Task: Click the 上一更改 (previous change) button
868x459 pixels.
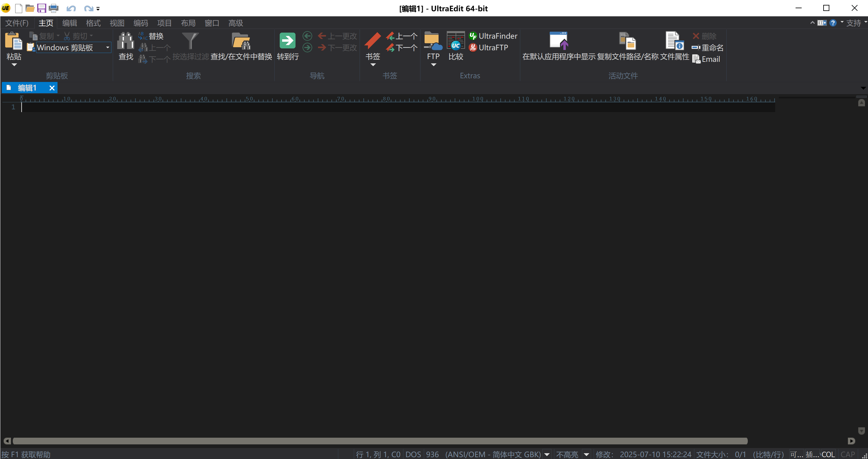Action: coord(337,36)
